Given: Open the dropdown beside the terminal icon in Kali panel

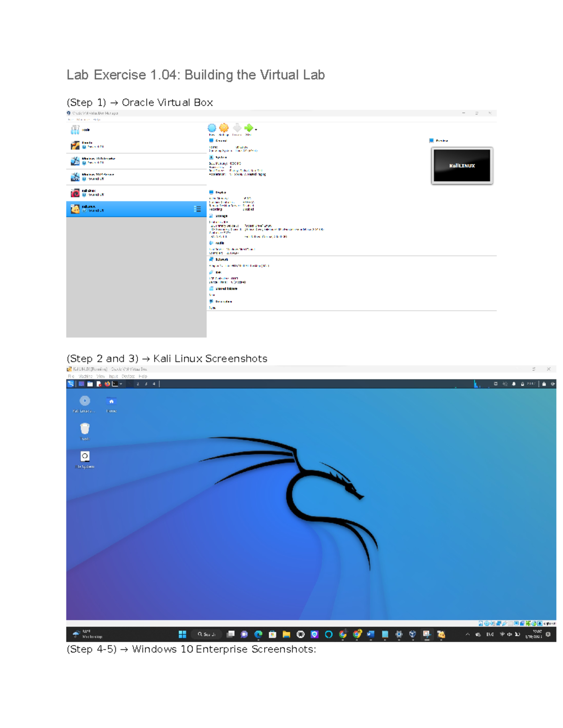Looking at the screenshot, I should 121,384.
